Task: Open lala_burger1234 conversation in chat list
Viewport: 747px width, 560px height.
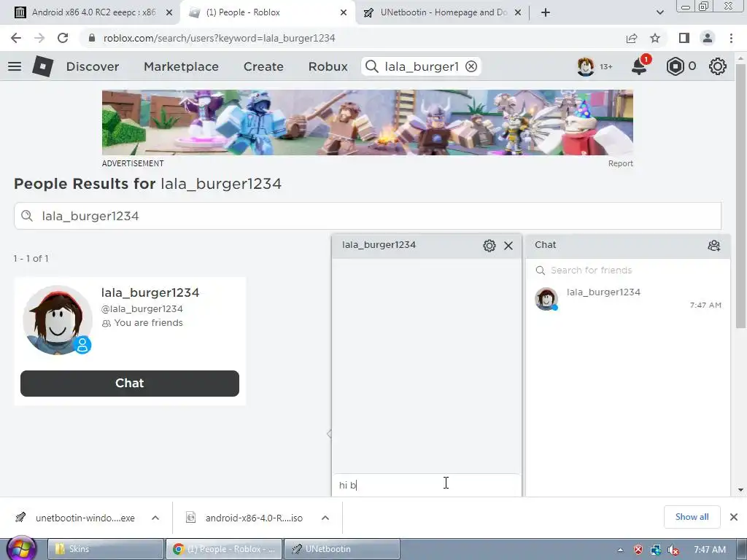Action: click(628, 298)
